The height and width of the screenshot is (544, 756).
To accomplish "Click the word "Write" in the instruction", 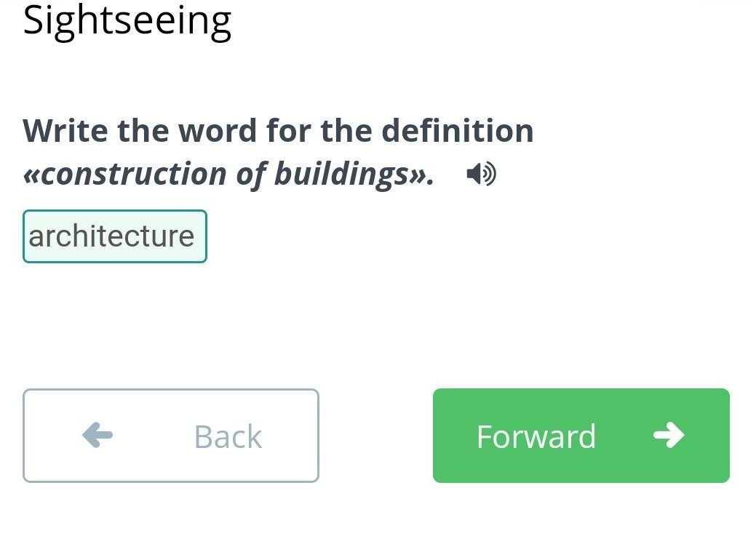I will coord(65,131).
